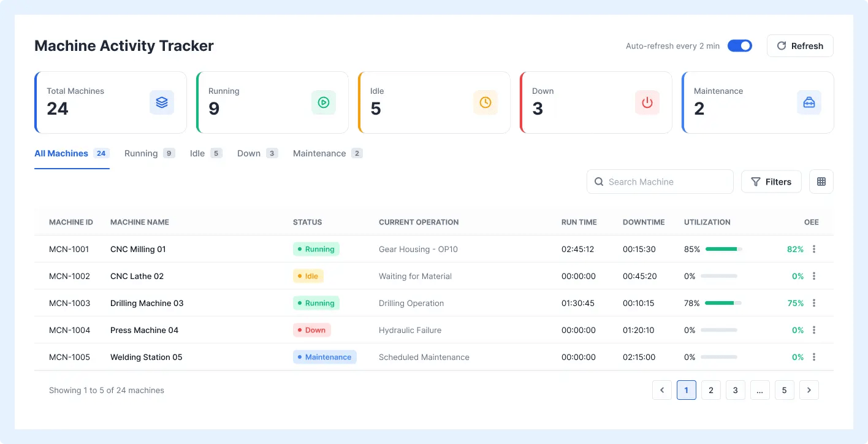Click the Idle clock icon

(485, 102)
